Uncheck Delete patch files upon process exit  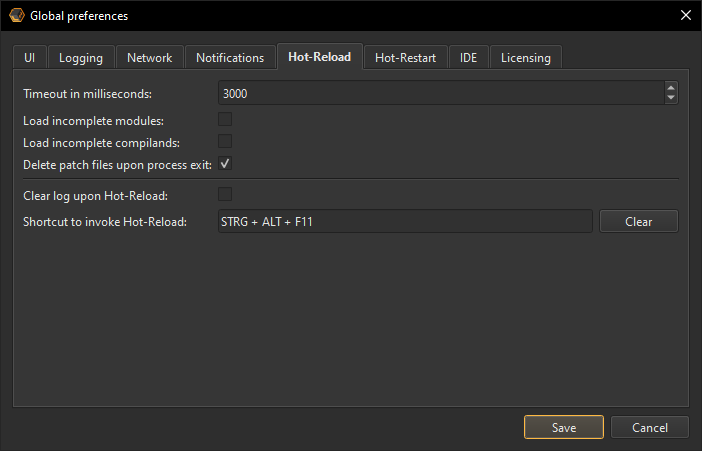pyautogui.click(x=225, y=164)
